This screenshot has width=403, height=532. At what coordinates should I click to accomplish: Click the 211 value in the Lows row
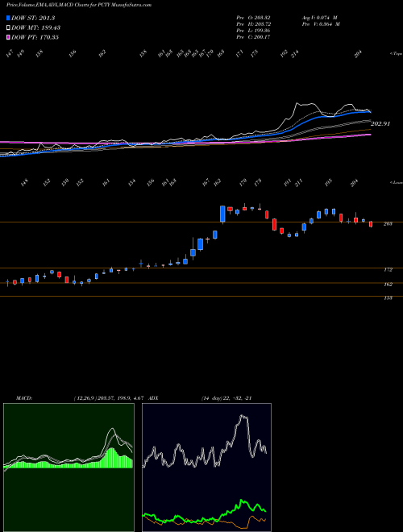coord(298,183)
